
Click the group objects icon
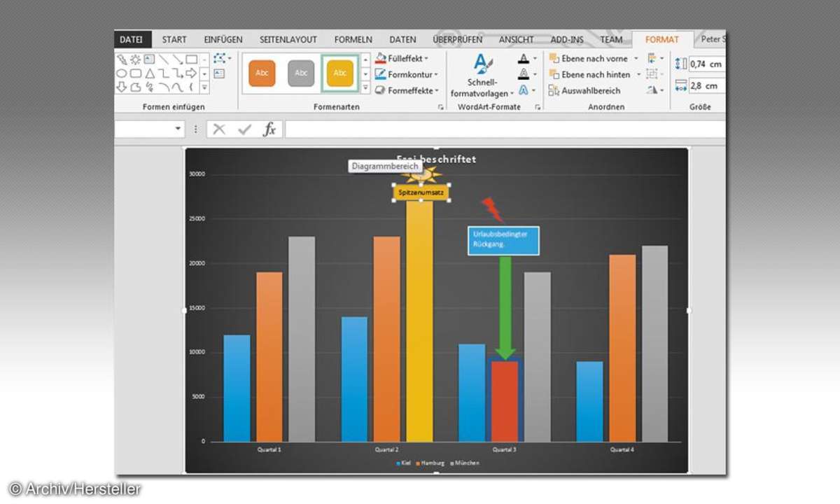coord(652,74)
